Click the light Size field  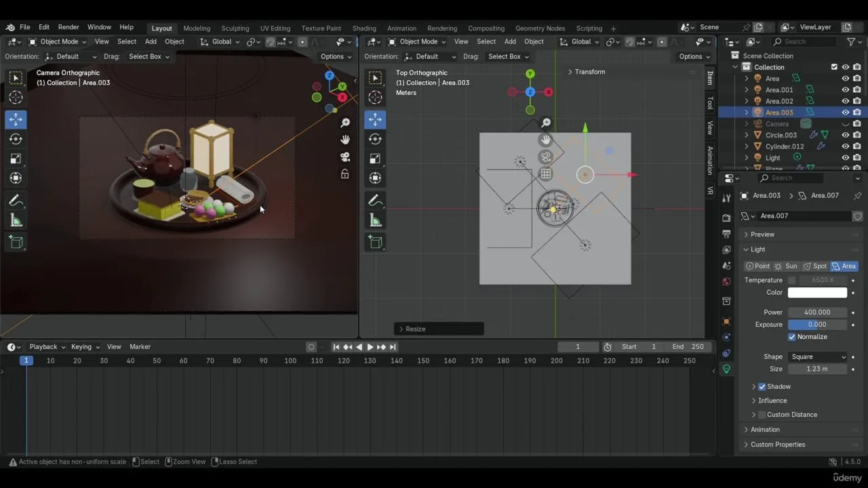tap(817, 369)
